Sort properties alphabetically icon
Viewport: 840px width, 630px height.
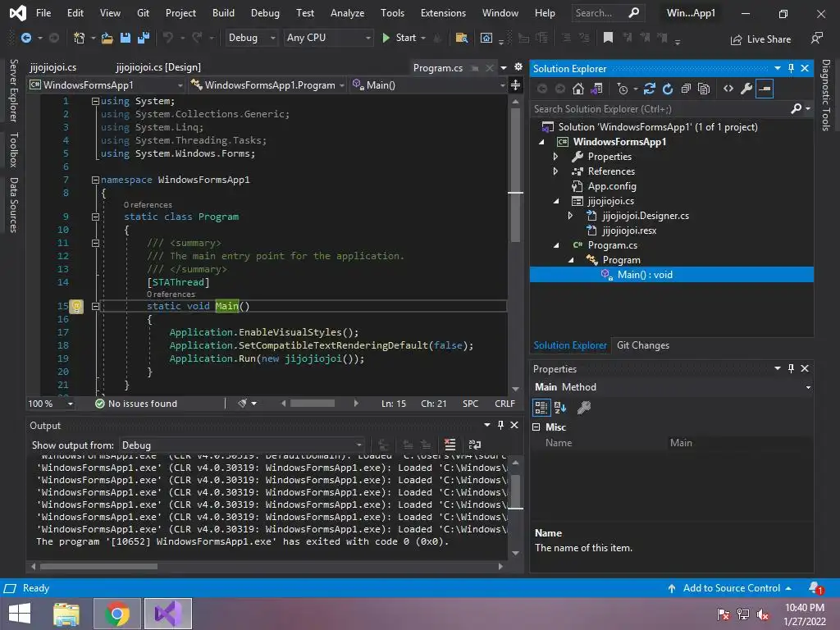[560, 409]
